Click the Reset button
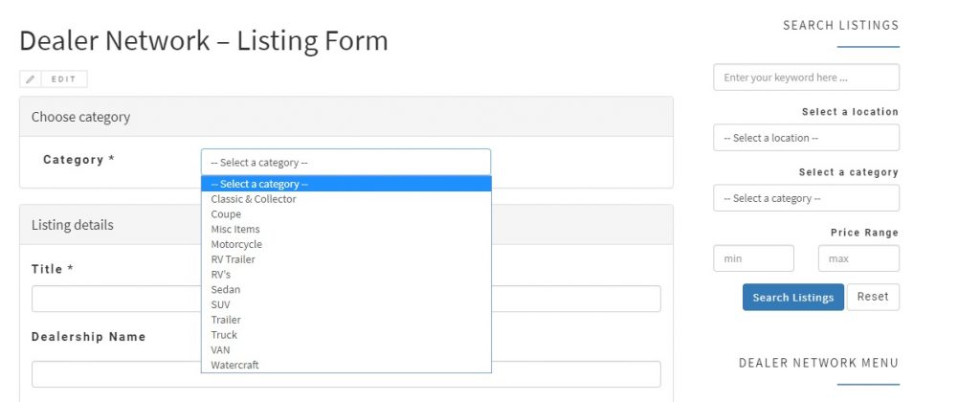Viewport: 980px width, 402px height. click(x=873, y=297)
